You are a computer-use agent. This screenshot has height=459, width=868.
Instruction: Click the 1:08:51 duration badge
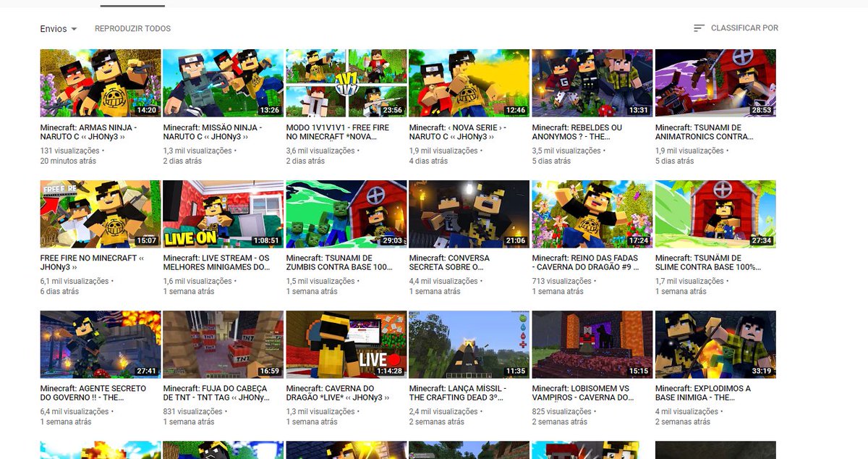pyautogui.click(x=267, y=241)
